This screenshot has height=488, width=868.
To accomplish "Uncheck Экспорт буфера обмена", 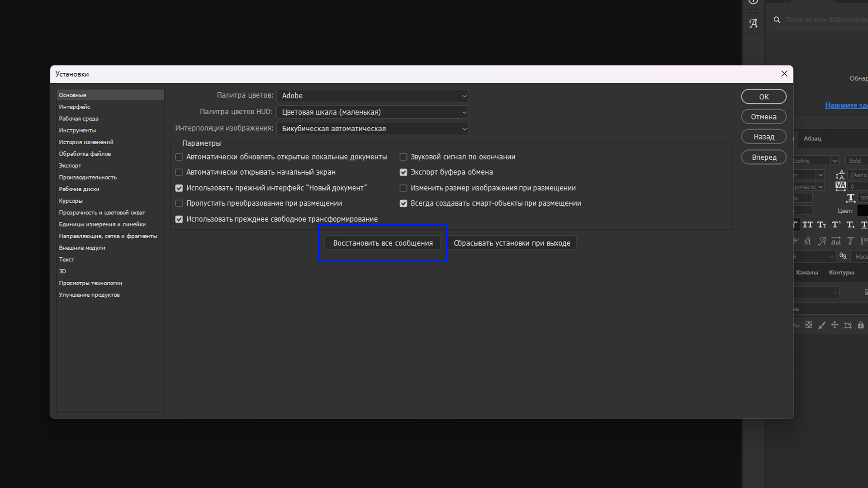I will (x=403, y=172).
